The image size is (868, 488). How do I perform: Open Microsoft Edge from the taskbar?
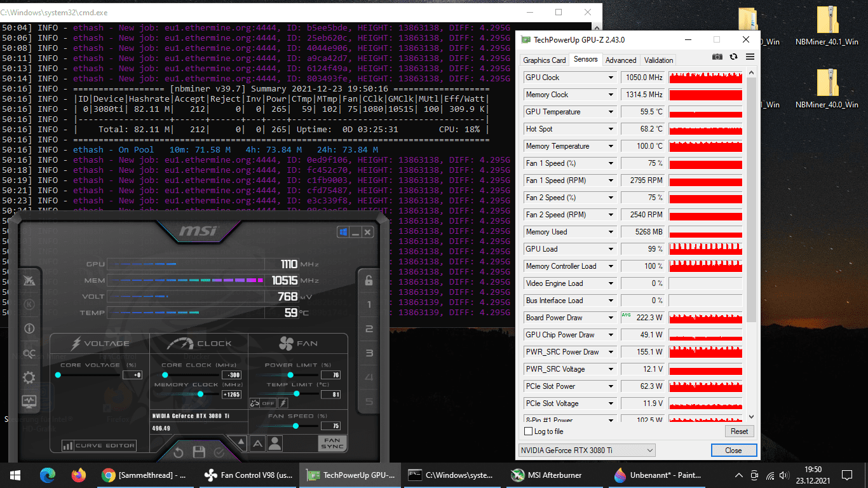pos(48,475)
